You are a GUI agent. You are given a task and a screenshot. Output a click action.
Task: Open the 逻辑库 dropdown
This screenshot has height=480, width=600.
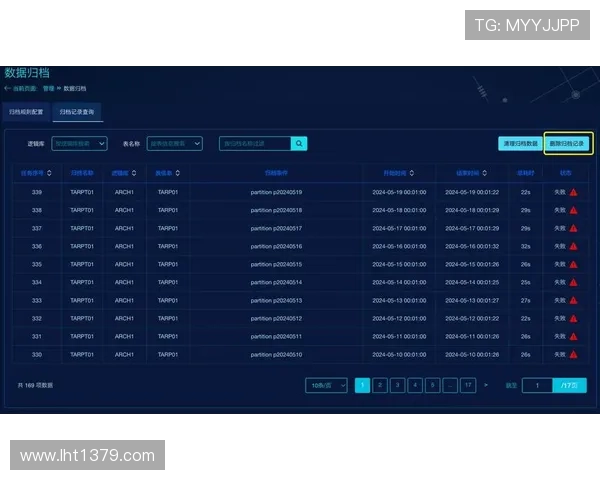[x=79, y=144]
